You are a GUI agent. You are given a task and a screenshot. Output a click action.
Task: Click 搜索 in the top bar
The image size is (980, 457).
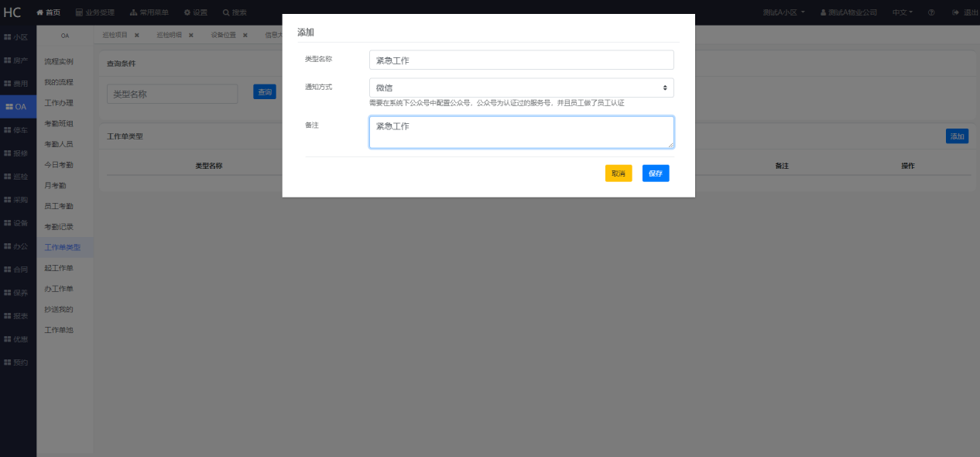[235, 12]
